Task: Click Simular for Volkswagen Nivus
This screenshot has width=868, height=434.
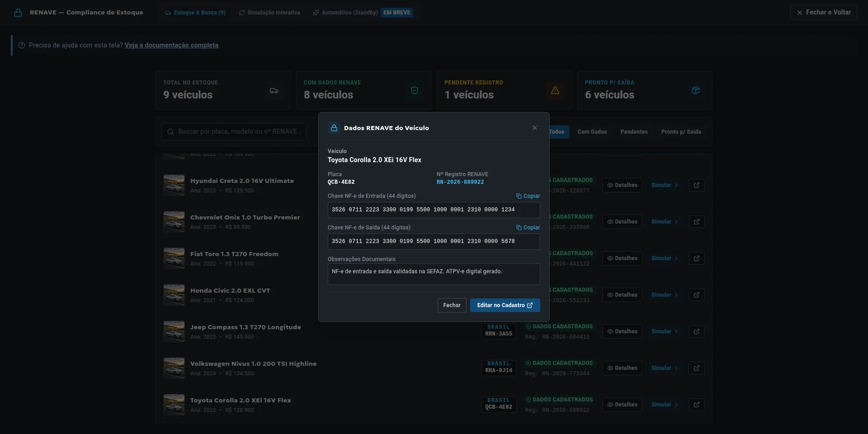Action: [x=665, y=368]
